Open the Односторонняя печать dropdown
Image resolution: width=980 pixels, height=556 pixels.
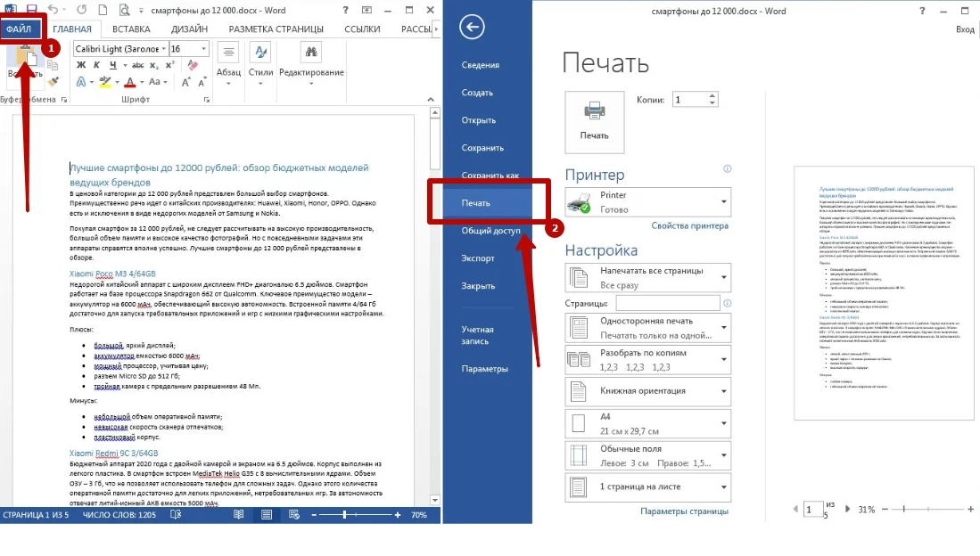click(648, 328)
